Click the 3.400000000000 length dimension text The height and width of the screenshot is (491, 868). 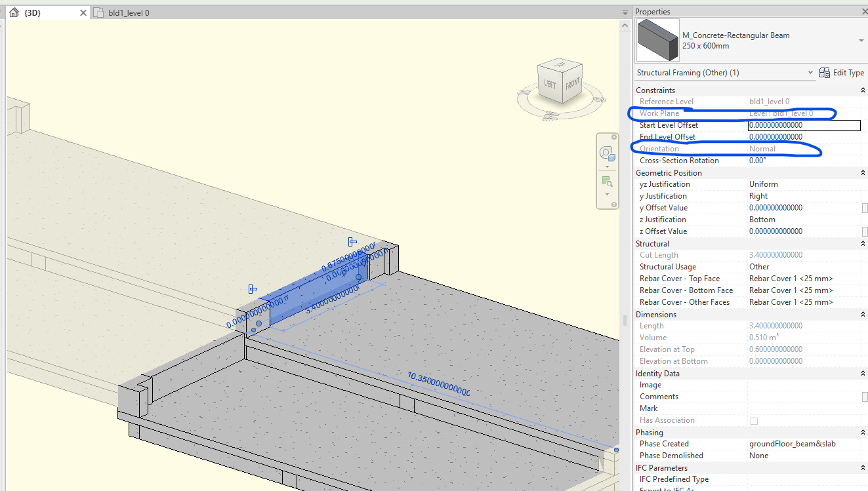(333, 300)
